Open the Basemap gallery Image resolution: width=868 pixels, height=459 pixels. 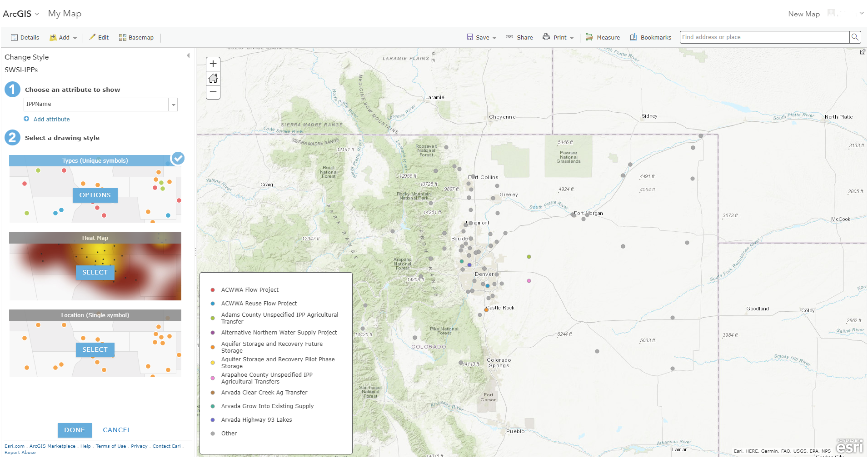point(136,38)
